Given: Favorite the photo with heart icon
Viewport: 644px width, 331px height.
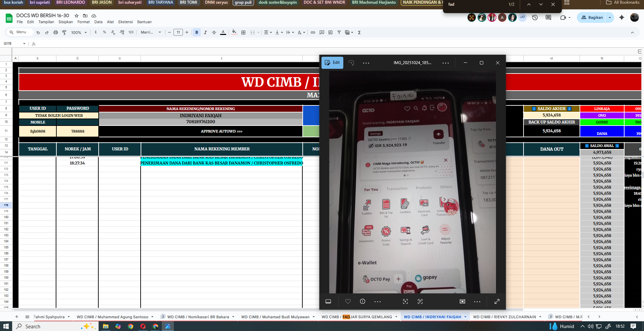Looking at the screenshot, I should point(348,301).
